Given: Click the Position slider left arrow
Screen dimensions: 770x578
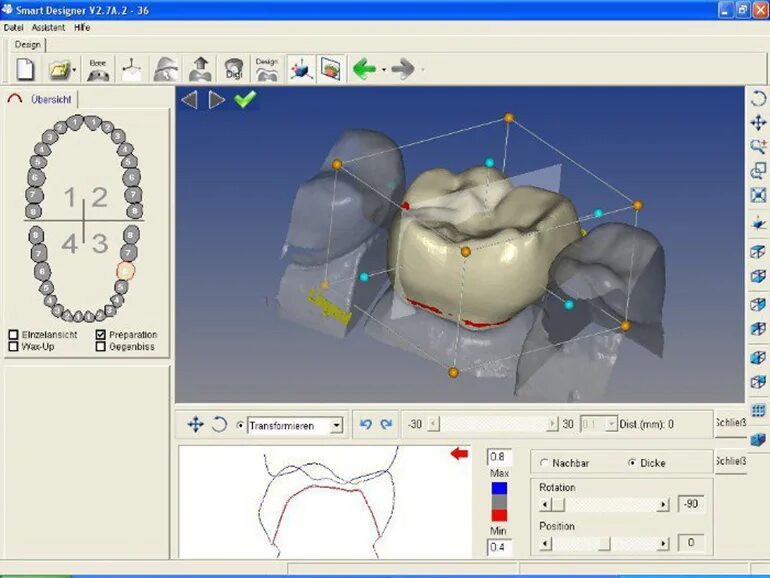Looking at the screenshot, I should click(x=545, y=543).
